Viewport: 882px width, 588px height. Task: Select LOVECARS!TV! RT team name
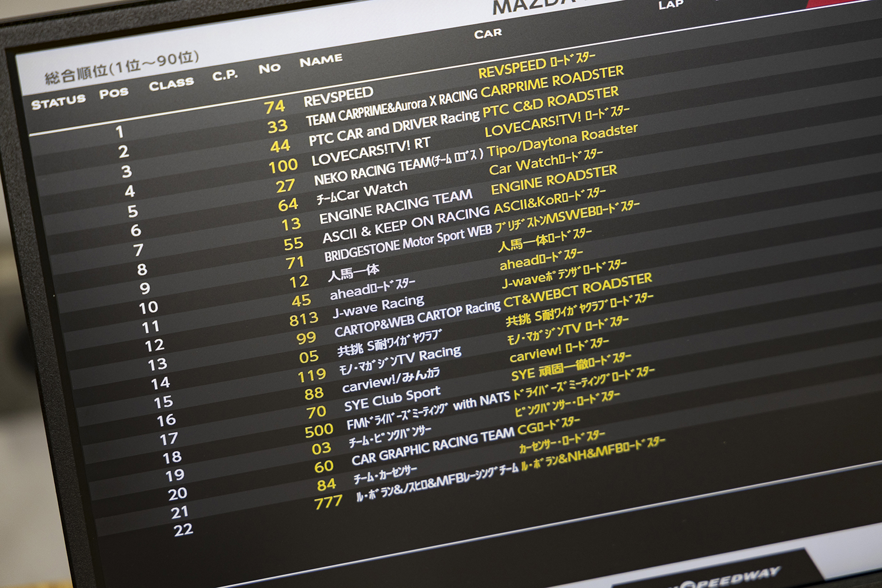coord(370,152)
